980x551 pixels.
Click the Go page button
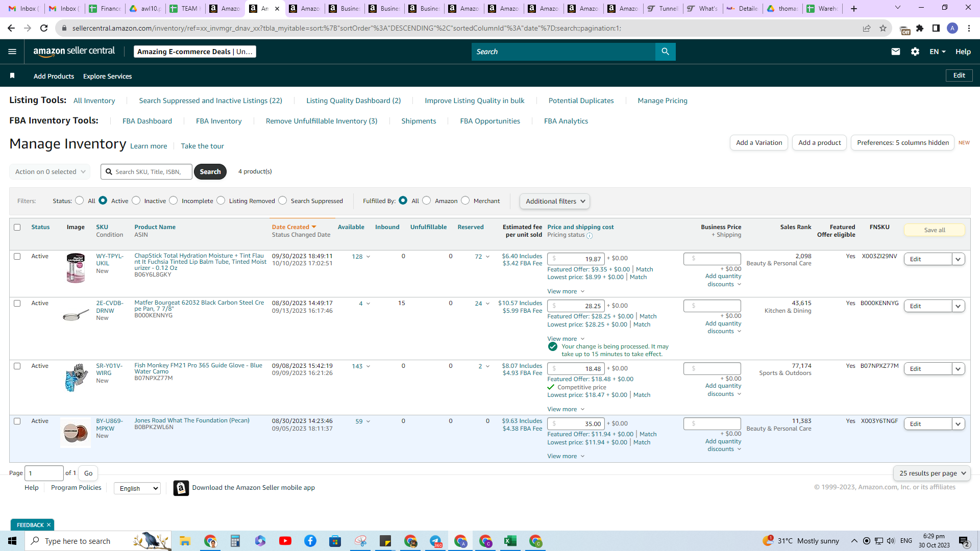(88, 473)
